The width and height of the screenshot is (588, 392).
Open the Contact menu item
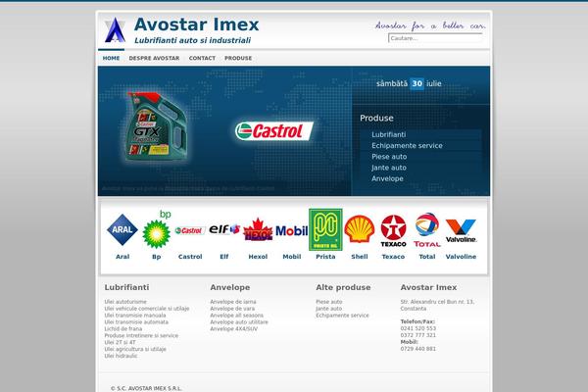[x=202, y=58]
